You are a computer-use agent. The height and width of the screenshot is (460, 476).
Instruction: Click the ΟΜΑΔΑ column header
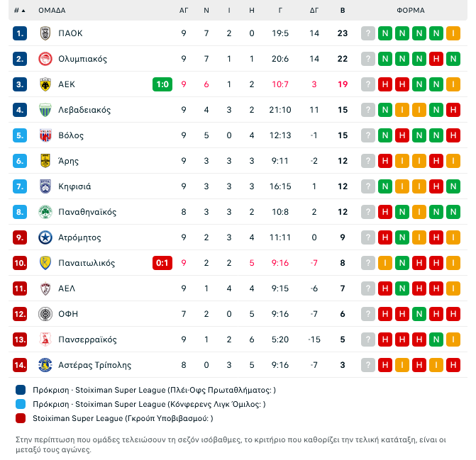coord(52,11)
